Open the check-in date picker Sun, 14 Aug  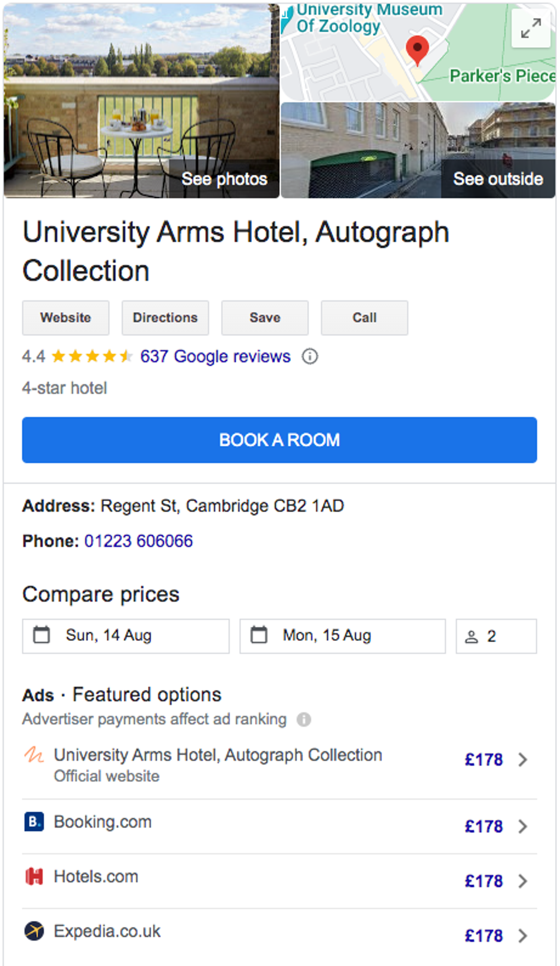126,636
